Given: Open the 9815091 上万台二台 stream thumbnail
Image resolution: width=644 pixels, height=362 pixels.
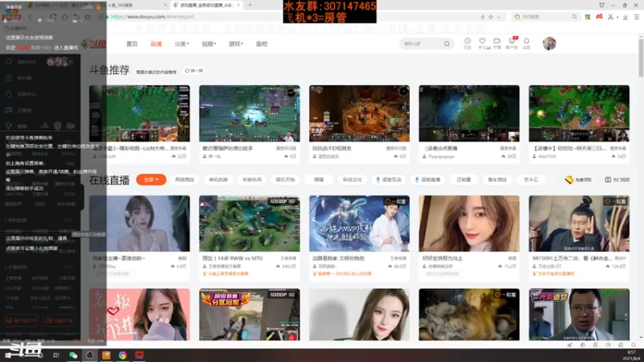Looking at the screenshot, I should [579, 224].
